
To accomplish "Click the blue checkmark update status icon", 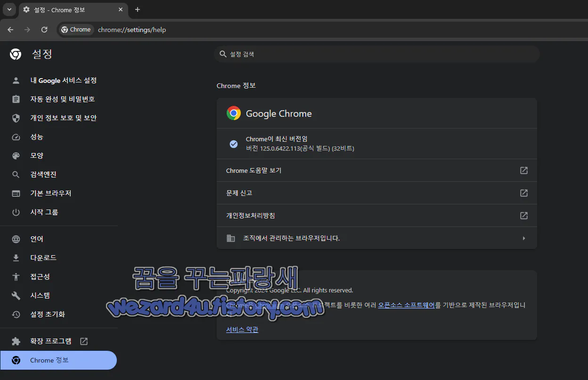I will (234, 144).
